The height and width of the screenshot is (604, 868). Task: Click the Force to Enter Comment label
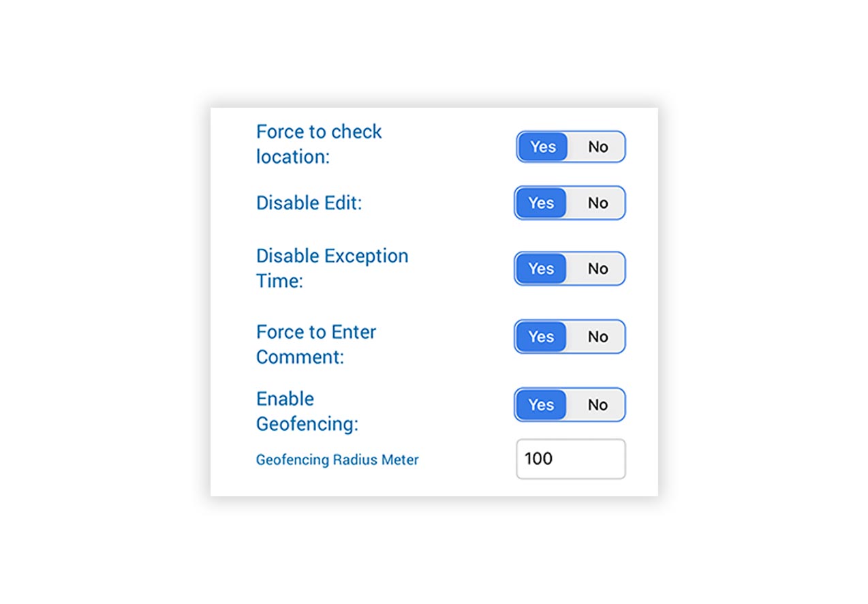point(316,344)
